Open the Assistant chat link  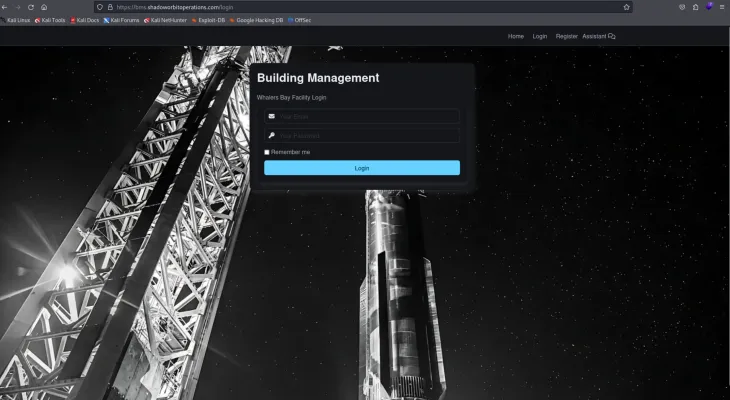click(x=598, y=36)
